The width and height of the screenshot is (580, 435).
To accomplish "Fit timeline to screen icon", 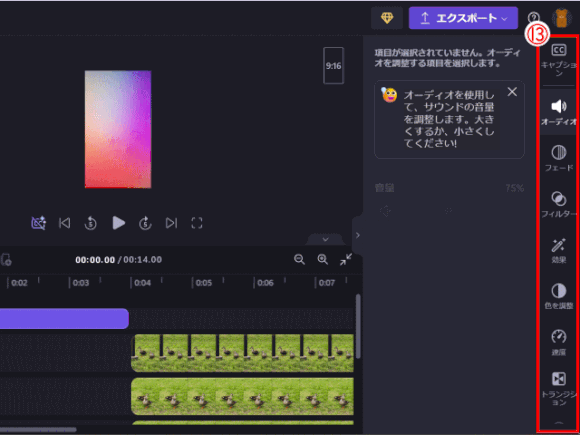I will [346, 259].
